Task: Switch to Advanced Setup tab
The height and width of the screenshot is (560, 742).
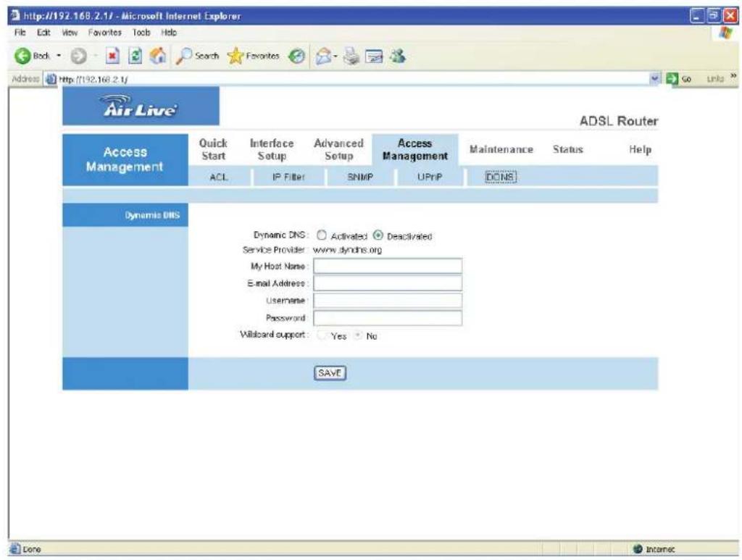Action: [339, 149]
